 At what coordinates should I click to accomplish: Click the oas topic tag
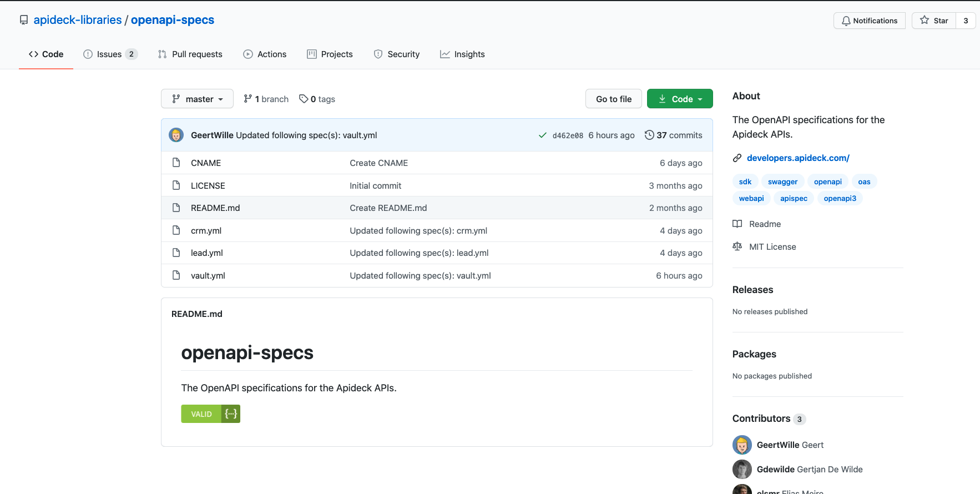(x=865, y=182)
